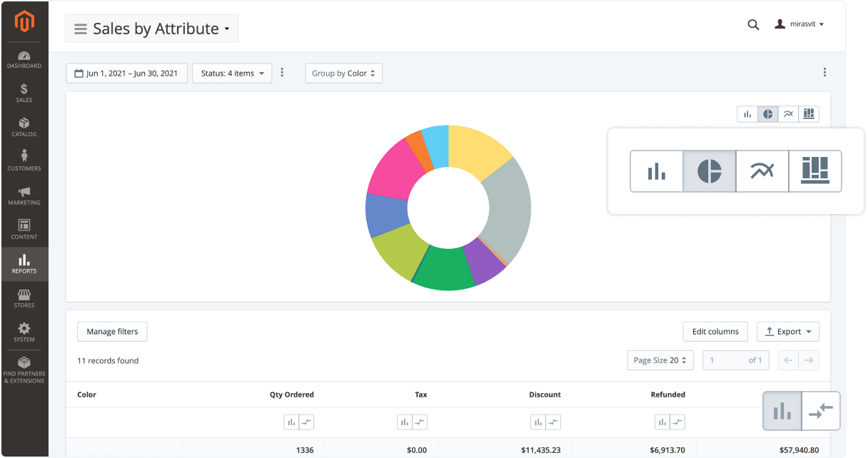Open the System sidebar menu
Screen dimensions: 868x458
(x=24, y=332)
